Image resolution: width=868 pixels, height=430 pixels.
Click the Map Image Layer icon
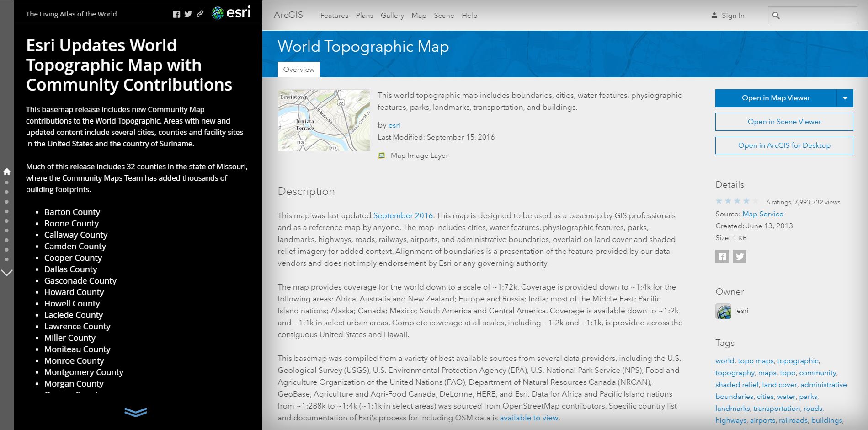382,156
